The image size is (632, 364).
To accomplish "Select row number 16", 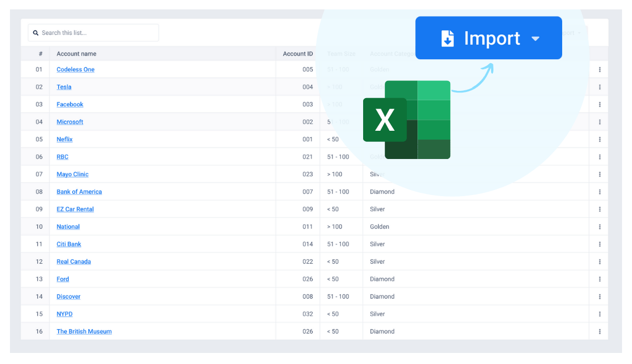I will (x=39, y=331).
